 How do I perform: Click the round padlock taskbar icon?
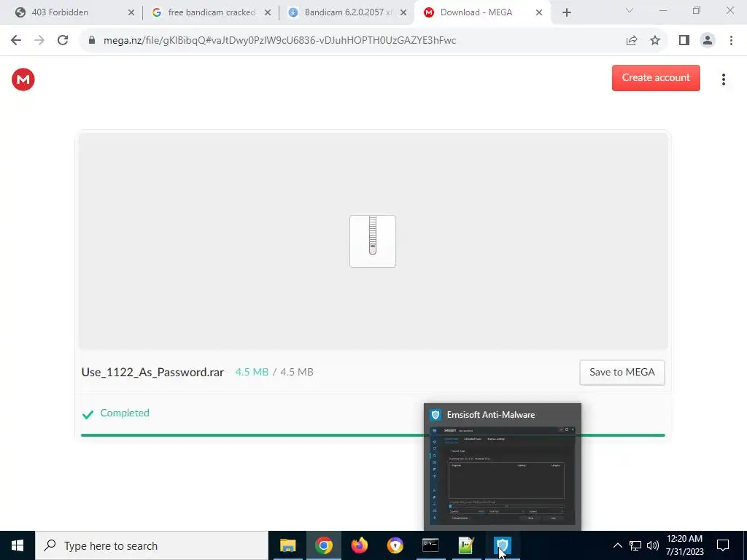[x=395, y=545]
